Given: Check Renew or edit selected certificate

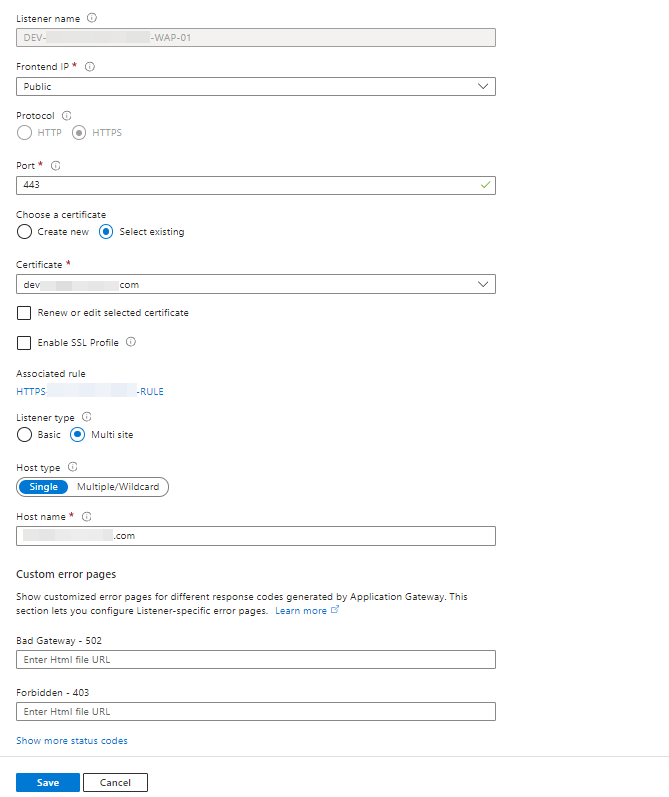Looking at the screenshot, I should [x=24, y=313].
